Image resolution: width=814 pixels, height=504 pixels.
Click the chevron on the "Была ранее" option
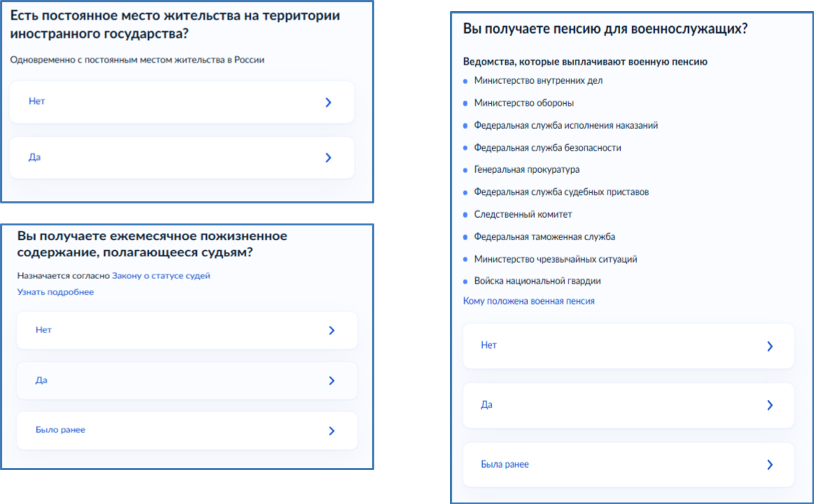pyautogui.click(x=770, y=465)
